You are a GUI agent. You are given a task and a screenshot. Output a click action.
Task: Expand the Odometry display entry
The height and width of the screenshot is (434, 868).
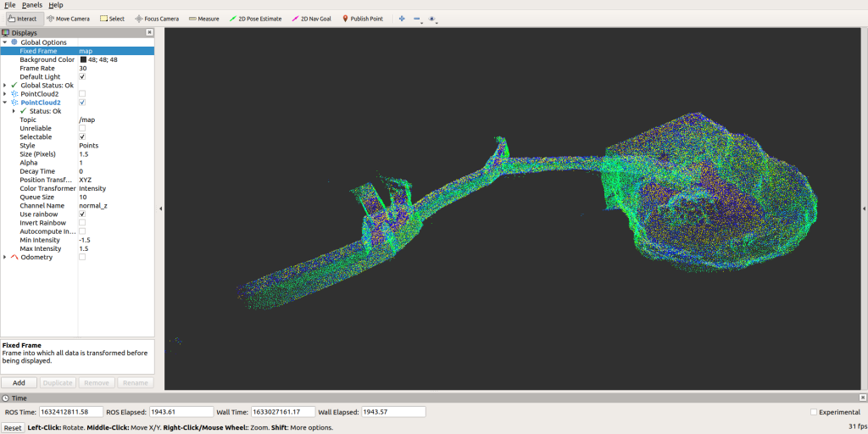(5, 258)
